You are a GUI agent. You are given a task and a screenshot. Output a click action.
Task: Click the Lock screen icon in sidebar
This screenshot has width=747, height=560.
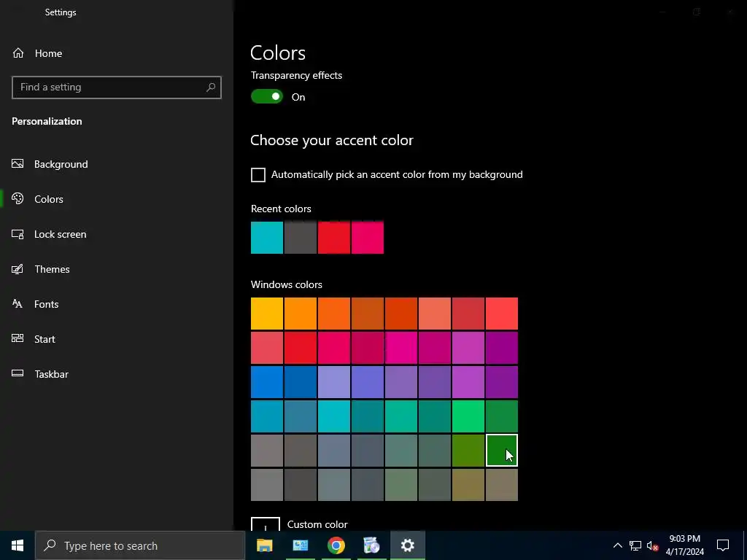click(x=18, y=234)
